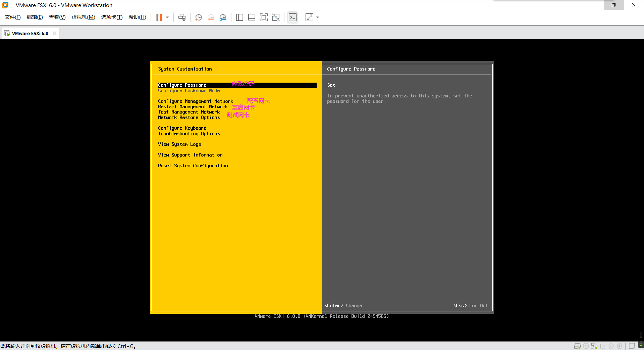Screen dimensions: 644x350
Task: Click the hard disk status icon
Action: pos(577,346)
